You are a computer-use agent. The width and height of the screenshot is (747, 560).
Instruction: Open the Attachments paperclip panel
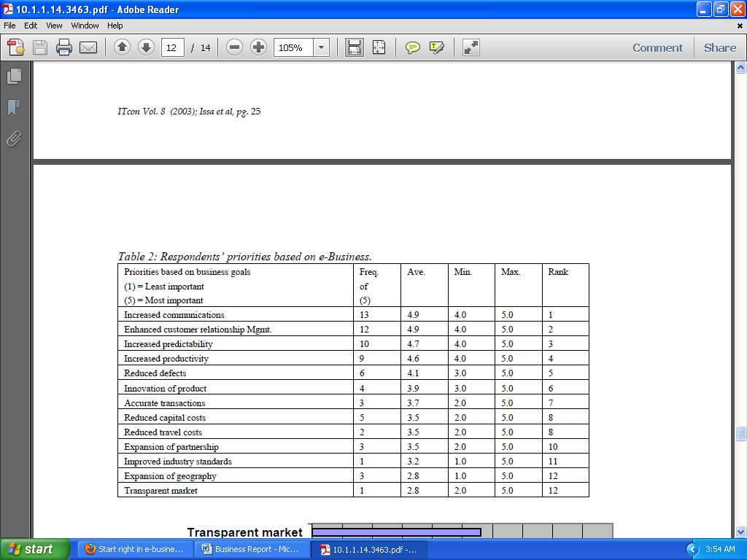14,139
